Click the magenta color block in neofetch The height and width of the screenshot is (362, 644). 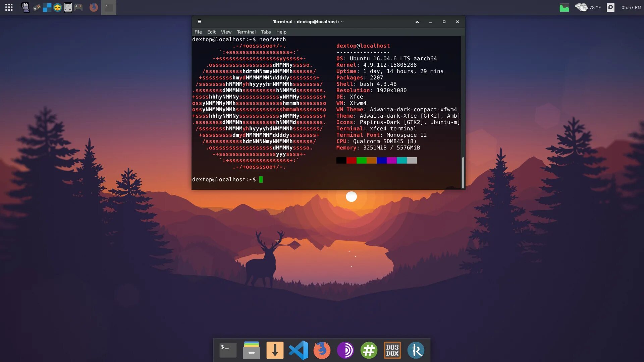tap(391, 160)
